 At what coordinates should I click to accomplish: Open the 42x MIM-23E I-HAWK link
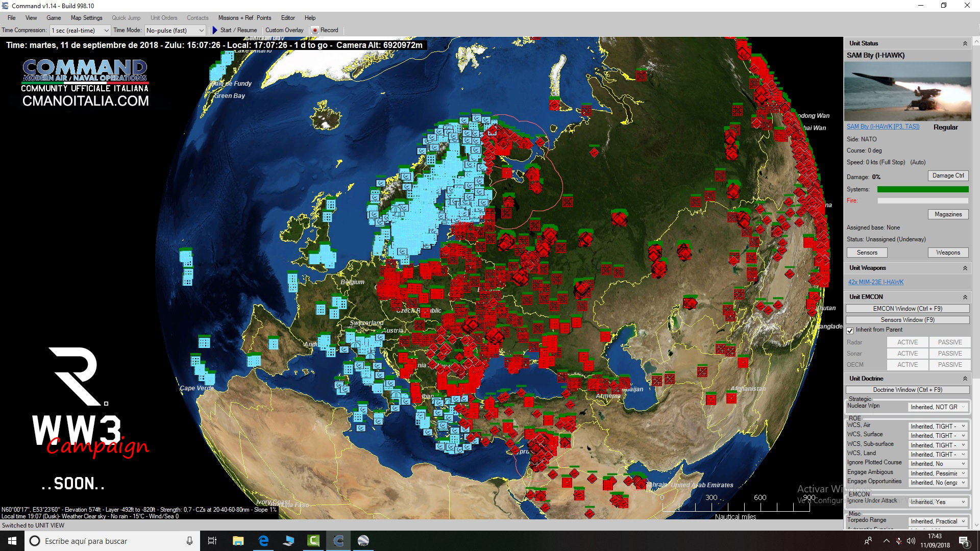pyautogui.click(x=875, y=282)
